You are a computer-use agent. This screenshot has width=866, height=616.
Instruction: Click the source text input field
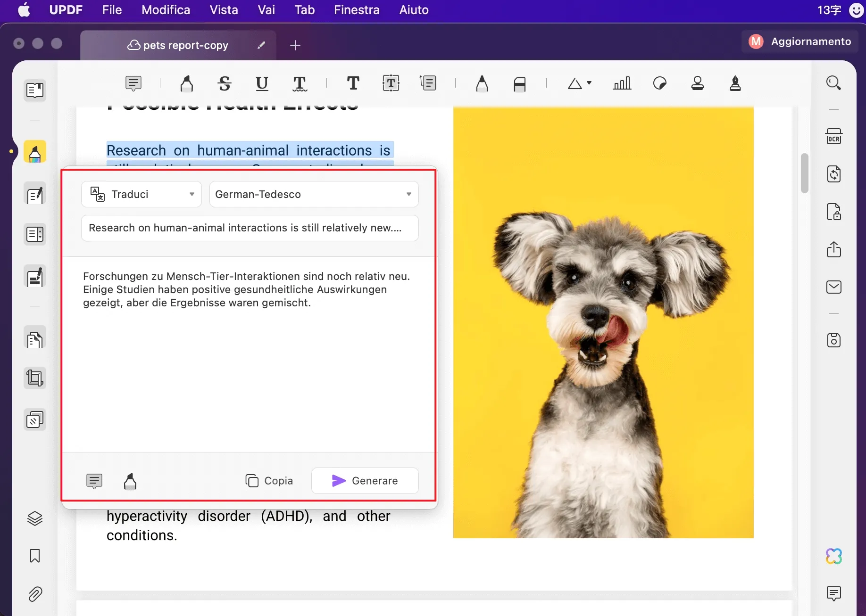point(250,228)
